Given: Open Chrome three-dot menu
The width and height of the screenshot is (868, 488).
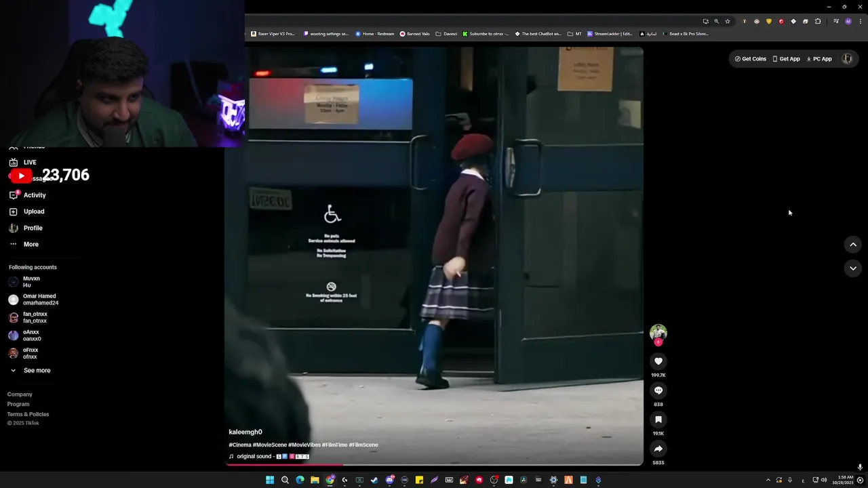Looking at the screenshot, I should point(860,21).
